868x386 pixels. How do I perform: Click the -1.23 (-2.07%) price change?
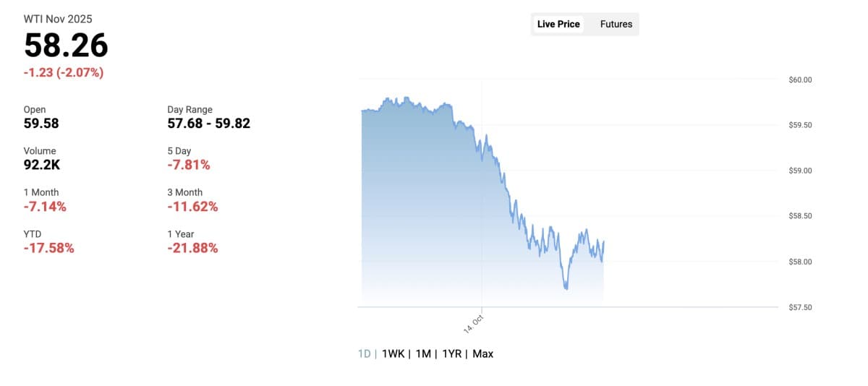point(64,72)
